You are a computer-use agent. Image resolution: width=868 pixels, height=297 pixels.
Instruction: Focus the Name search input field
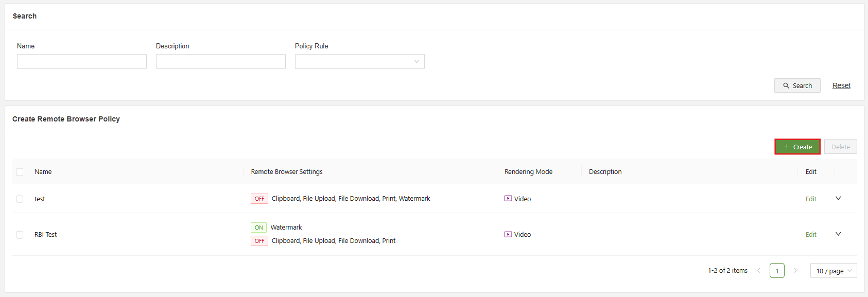pos(82,62)
